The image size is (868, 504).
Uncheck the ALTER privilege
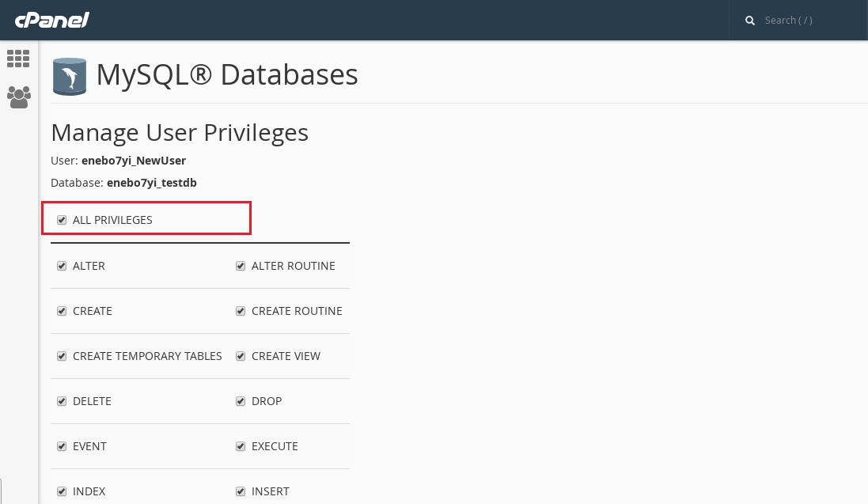coord(62,266)
